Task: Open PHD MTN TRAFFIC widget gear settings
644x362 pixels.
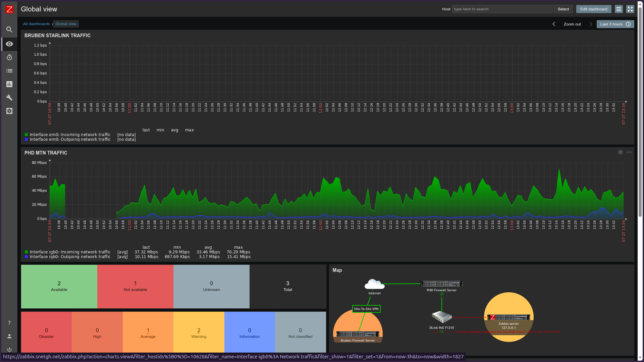Action: pos(621,152)
